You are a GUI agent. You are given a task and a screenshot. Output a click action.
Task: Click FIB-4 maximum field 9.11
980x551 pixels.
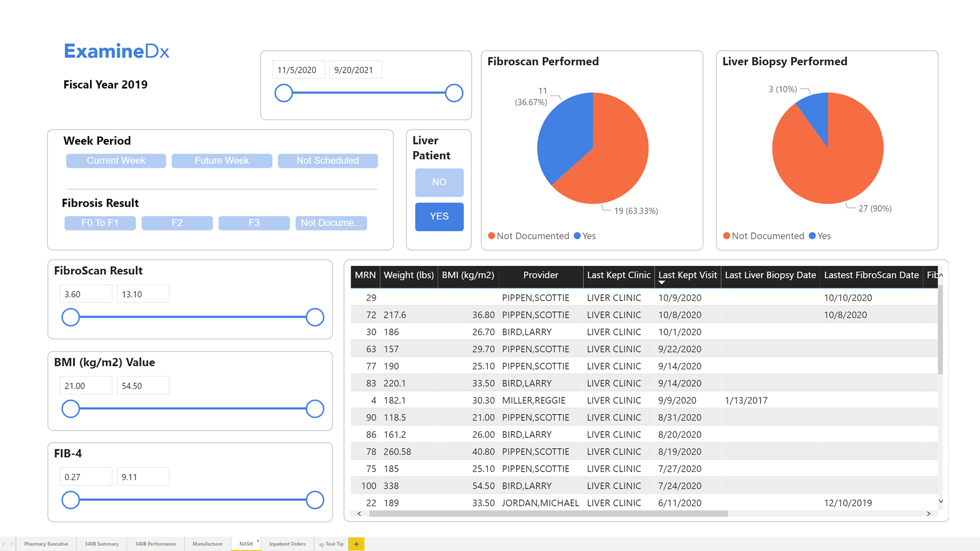pyautogui.click(x=143, y=477)
